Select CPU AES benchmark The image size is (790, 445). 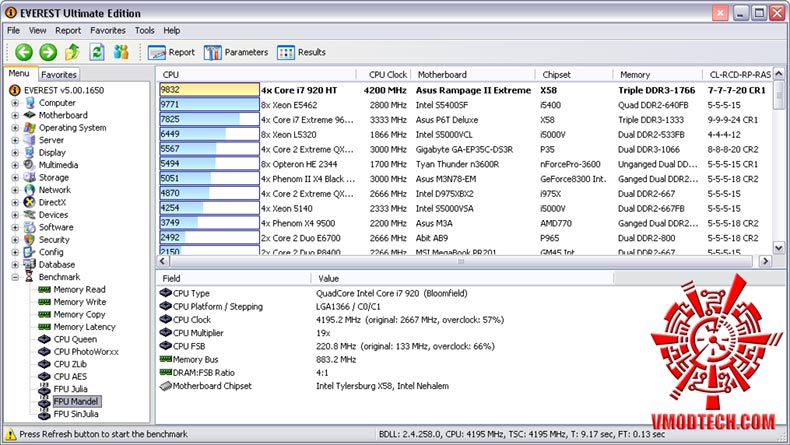coord(70,376)
